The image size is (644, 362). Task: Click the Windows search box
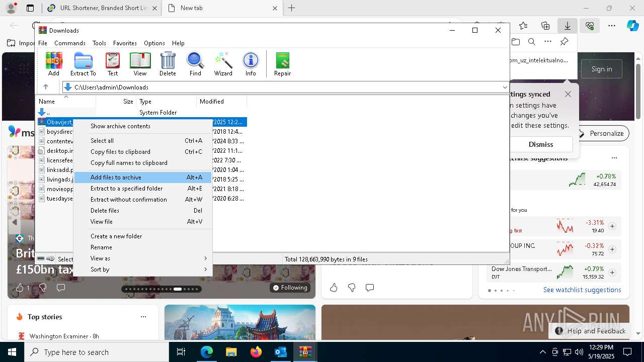click(97, 352)
